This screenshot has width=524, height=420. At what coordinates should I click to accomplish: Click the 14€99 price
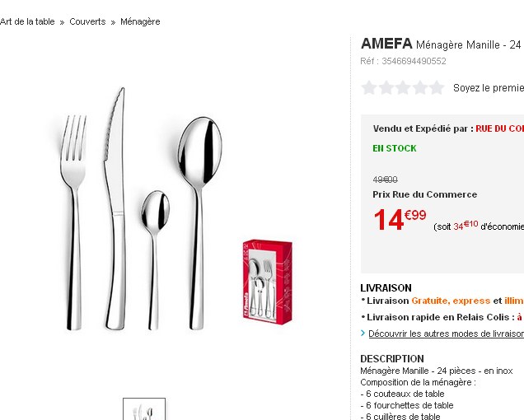pos(400,220)
